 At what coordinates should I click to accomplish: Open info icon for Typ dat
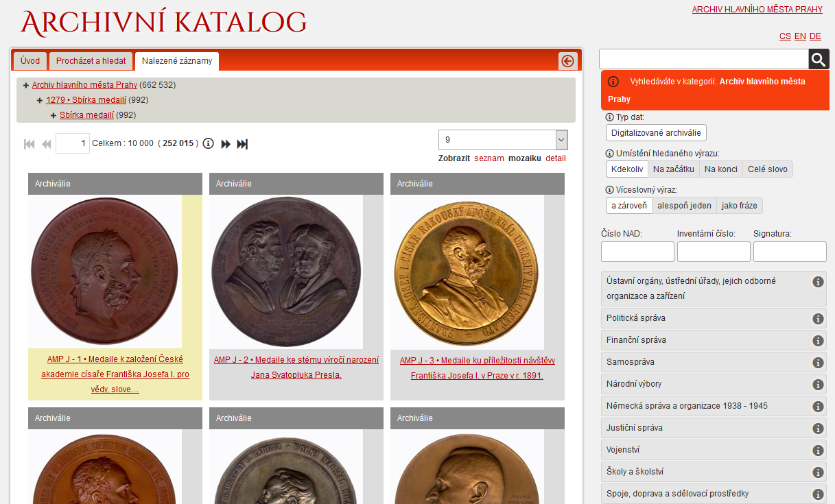[x=610, y=117]
